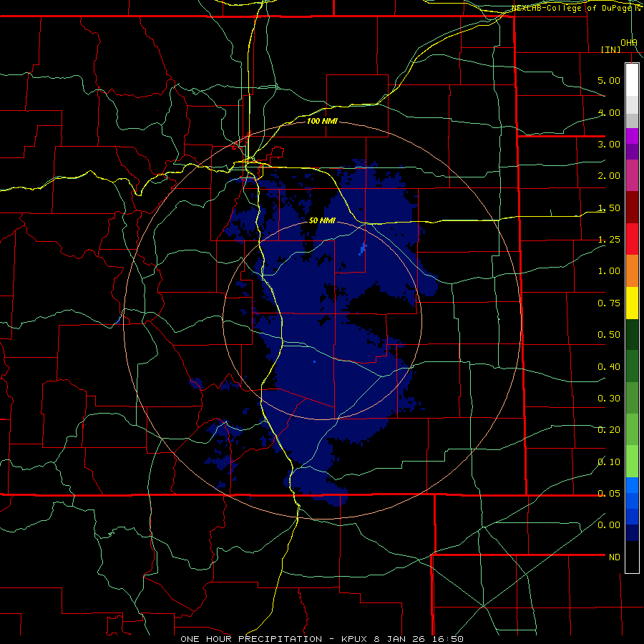644x644 pixels.
Task: Click the OHA product label
Action: coord(629,43)
